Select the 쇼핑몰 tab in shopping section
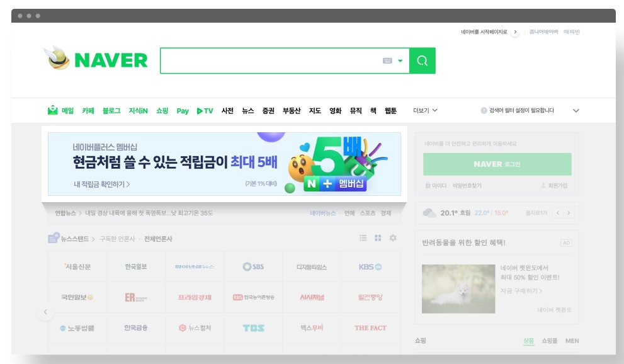The height and width of the screenshot is (364, 624). [549, 341]
